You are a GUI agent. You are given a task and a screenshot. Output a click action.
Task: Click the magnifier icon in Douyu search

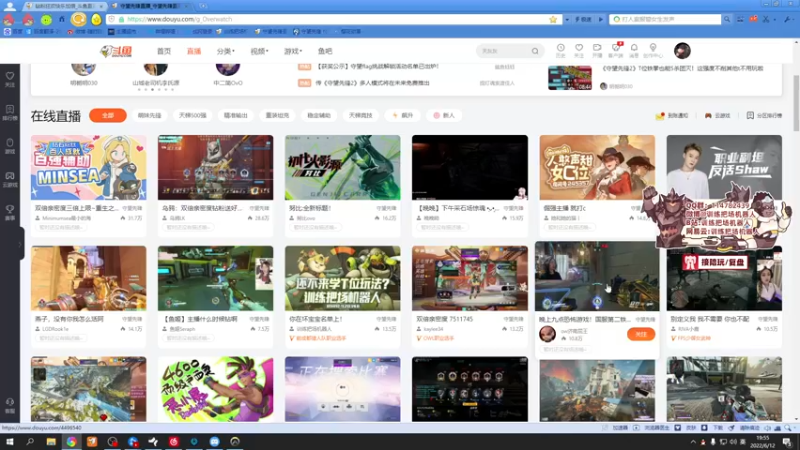[535, 51]
